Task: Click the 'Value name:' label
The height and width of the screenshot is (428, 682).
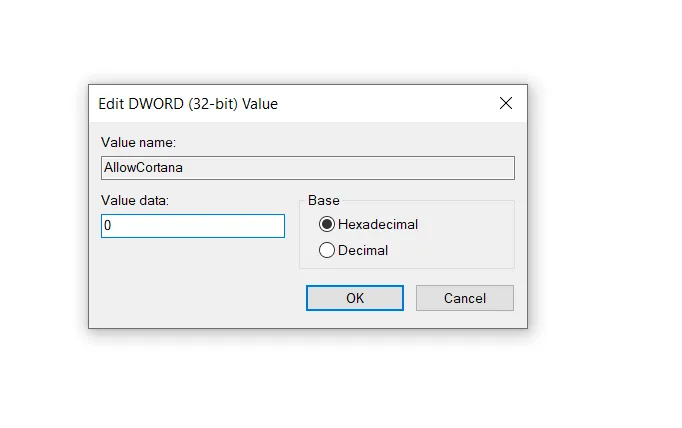Action: pos(138,143)
